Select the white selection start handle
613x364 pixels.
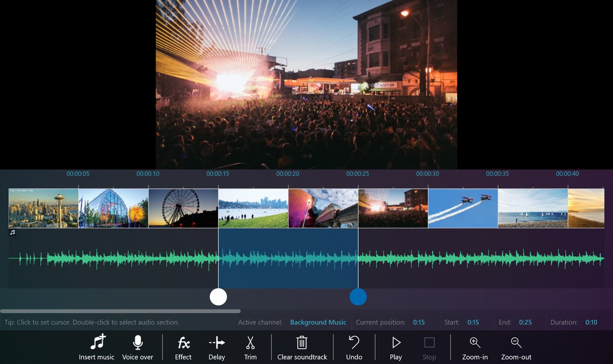(x=218, y=297)
